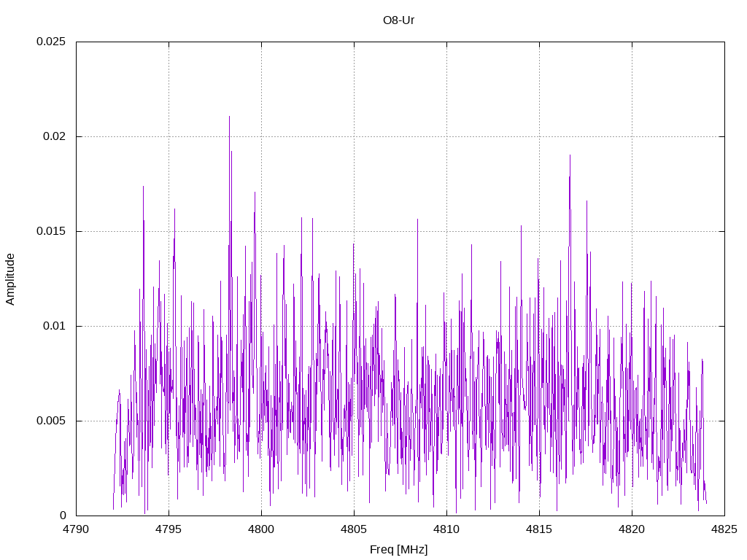
Task: Click the x-axis tick label 4815
Action: (539, 529)
